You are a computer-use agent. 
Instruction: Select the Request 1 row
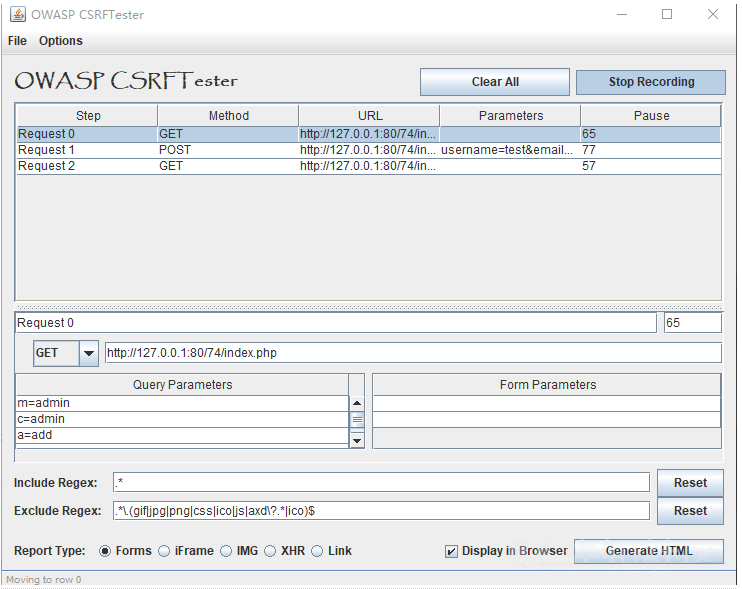point(369,150)
